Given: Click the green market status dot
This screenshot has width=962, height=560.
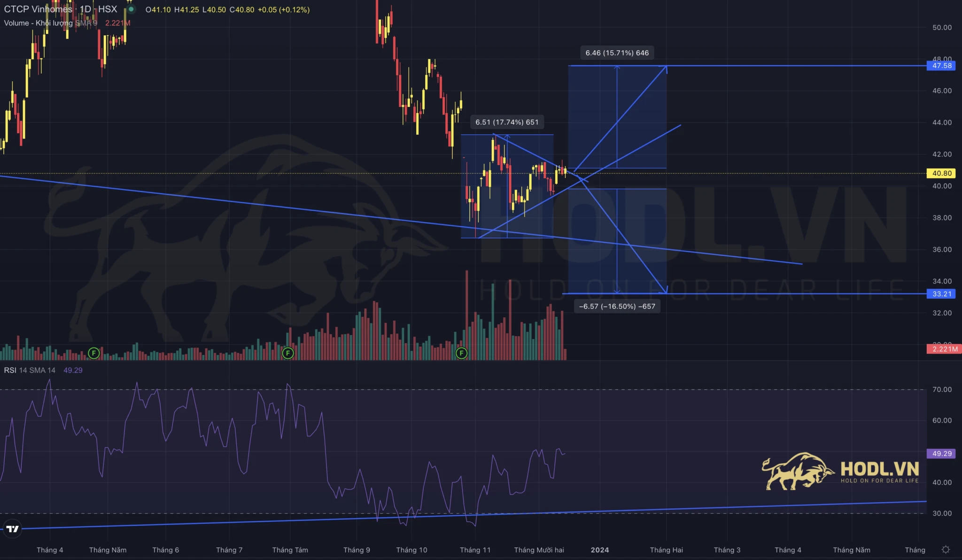Looking at the screenshot, I should 131,9.
